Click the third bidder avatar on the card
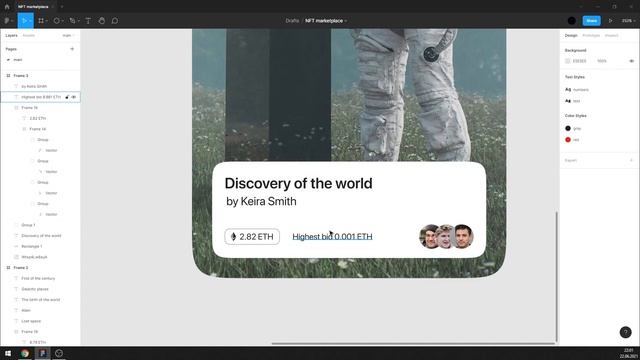This screenshot has width=640, height=360. 464,236
